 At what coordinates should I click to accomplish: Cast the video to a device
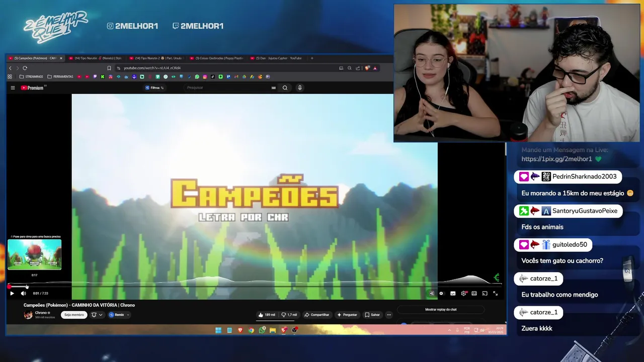coord(485,293)
